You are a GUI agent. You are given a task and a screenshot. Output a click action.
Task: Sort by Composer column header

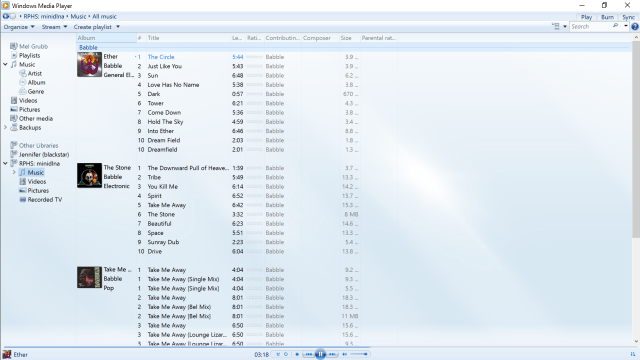tap(320, 38)
